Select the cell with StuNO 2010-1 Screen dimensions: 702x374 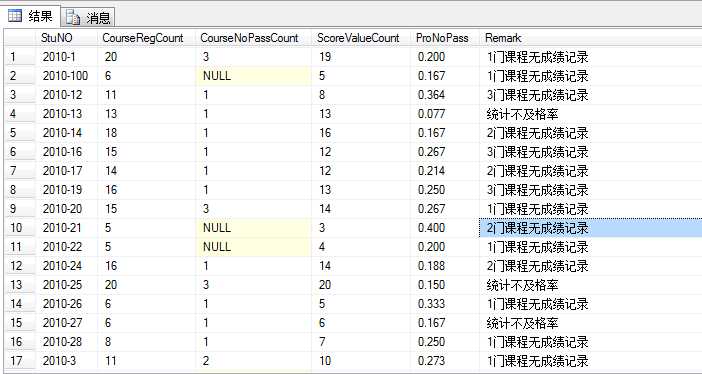[x=67, y=57]
